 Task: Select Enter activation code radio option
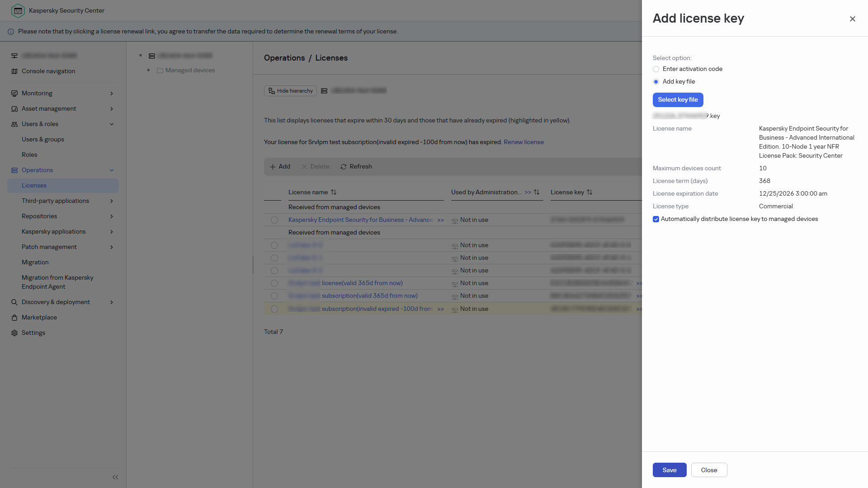click(x=656, y=69)
